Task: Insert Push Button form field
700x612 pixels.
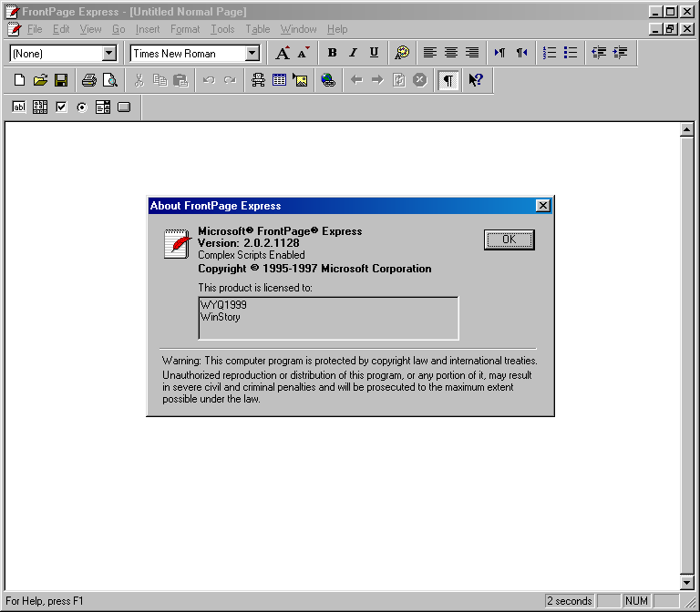Action: coord(124,107)
